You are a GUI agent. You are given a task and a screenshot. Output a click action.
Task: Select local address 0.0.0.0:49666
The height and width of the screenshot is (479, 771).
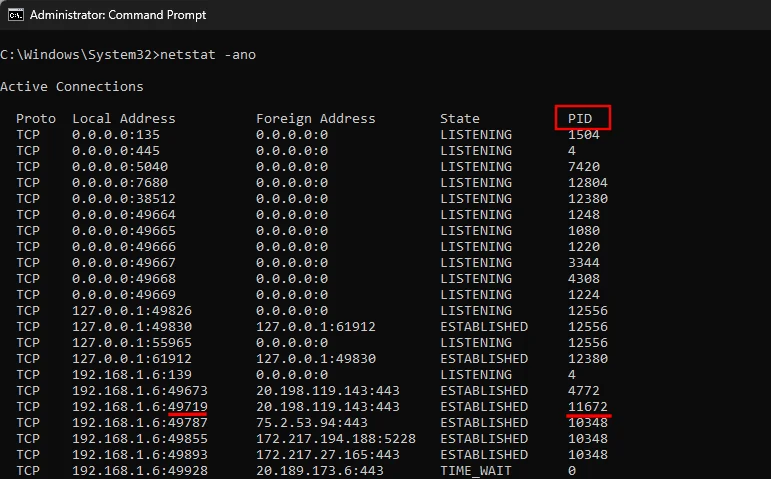124,246
